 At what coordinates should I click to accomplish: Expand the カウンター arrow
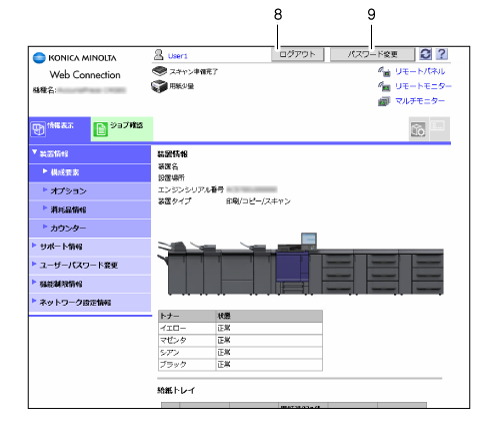[45, 227]
